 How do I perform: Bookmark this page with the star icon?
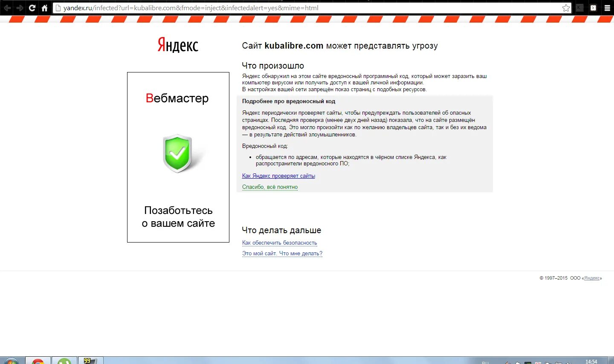pyautogui.click(x=566, y=8)
